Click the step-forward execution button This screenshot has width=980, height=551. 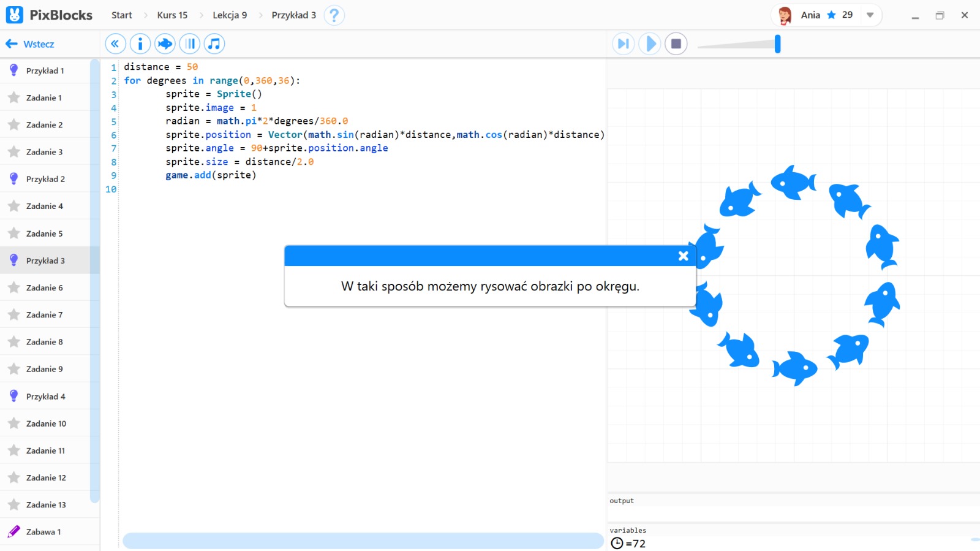pyautogui.click(x=623, y=44)
